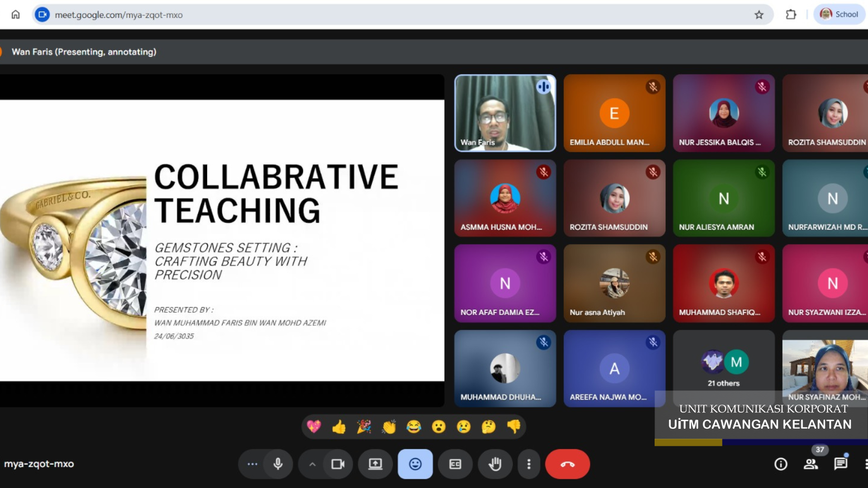
Task: Expand video settings chevron
Action: pos(312,464)
